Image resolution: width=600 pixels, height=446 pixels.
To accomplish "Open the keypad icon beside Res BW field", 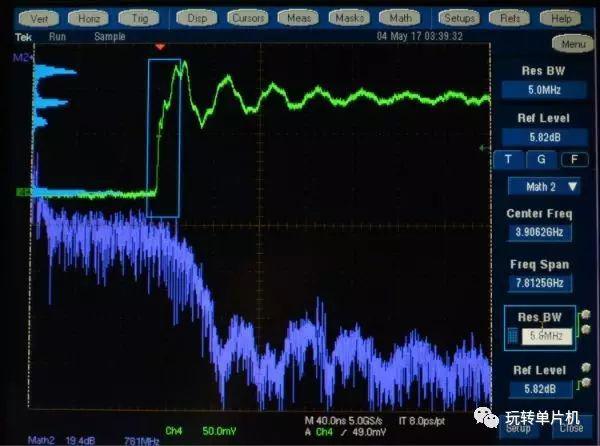I will tap(512, 336).
